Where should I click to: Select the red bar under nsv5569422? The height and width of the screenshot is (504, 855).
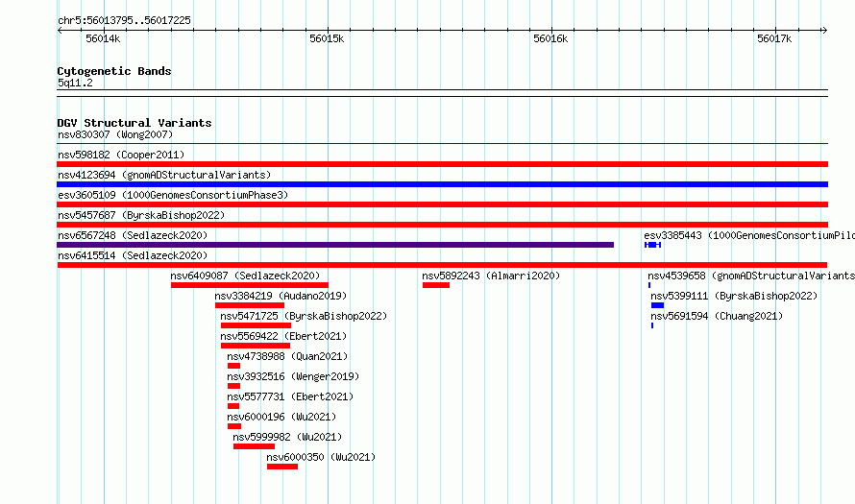tap(256, 346)
